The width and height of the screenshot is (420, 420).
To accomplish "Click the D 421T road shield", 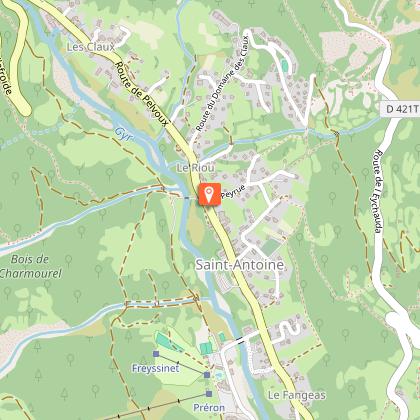I will coord(400,109).
